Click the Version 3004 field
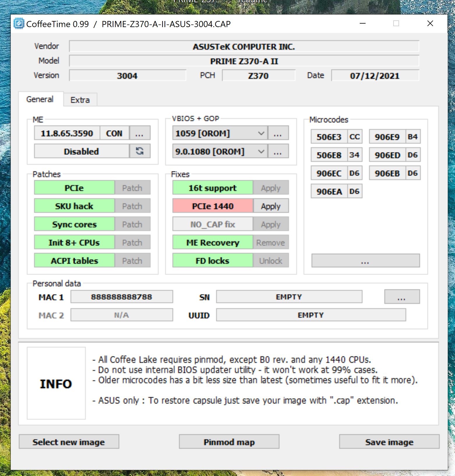 pyautogui.click(x=128, y=75)
